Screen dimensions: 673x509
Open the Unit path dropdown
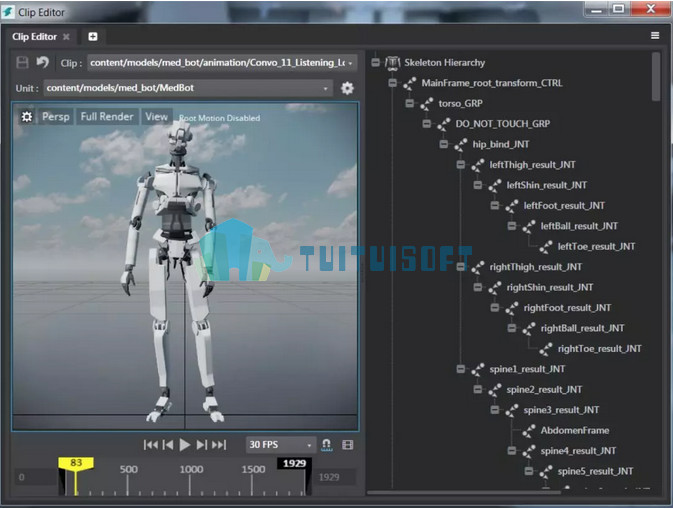[188, 88]
